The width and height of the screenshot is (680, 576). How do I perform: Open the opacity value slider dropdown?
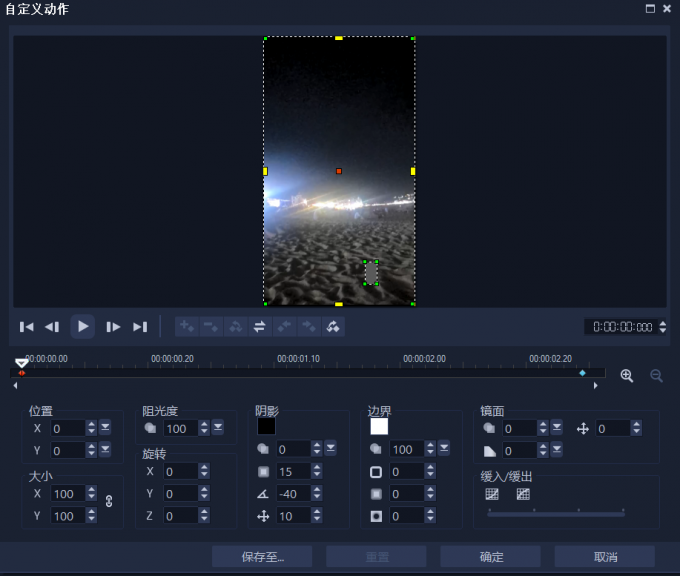tap(218, 428)
